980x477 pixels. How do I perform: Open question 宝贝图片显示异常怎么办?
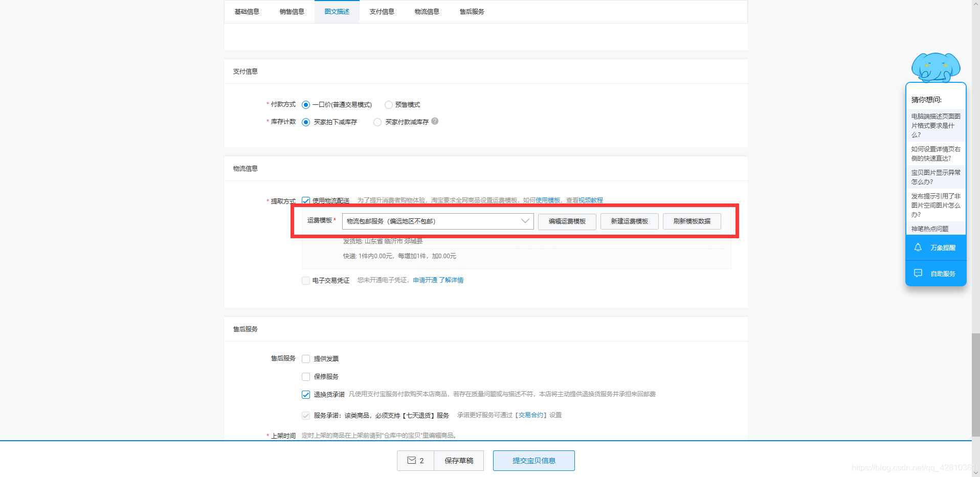pyautogui.click(x=936, y=177)
